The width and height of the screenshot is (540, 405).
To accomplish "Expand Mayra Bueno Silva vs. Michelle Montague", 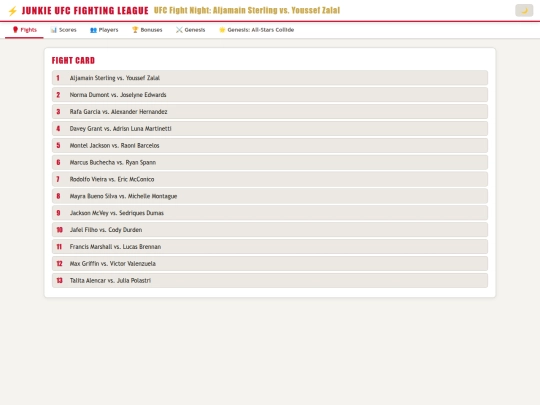I will [x=270, y=196].
